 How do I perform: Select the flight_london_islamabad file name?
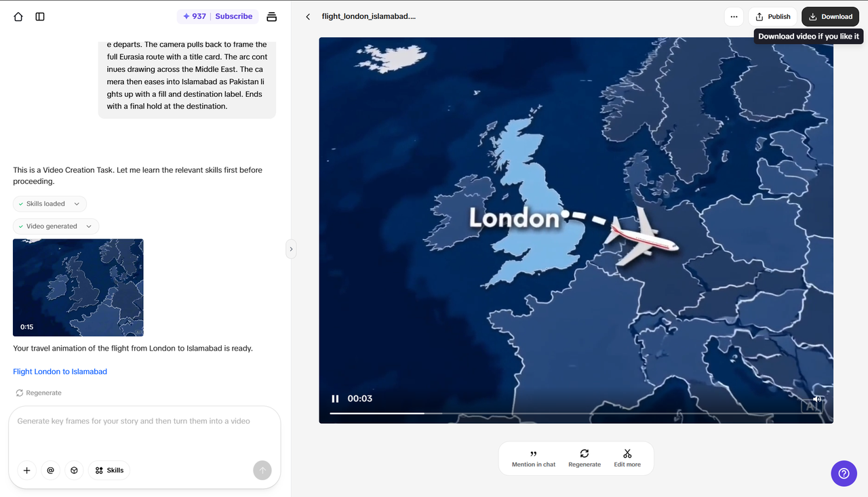[369, 16]
